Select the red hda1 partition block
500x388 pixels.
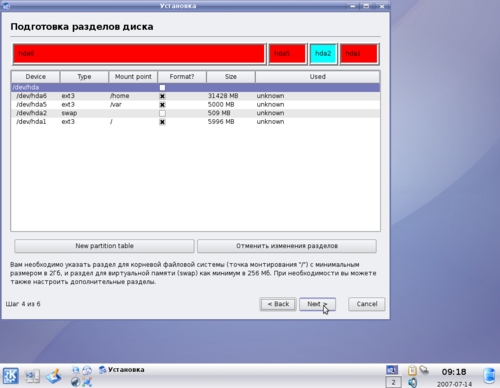(x=359, y=54)
